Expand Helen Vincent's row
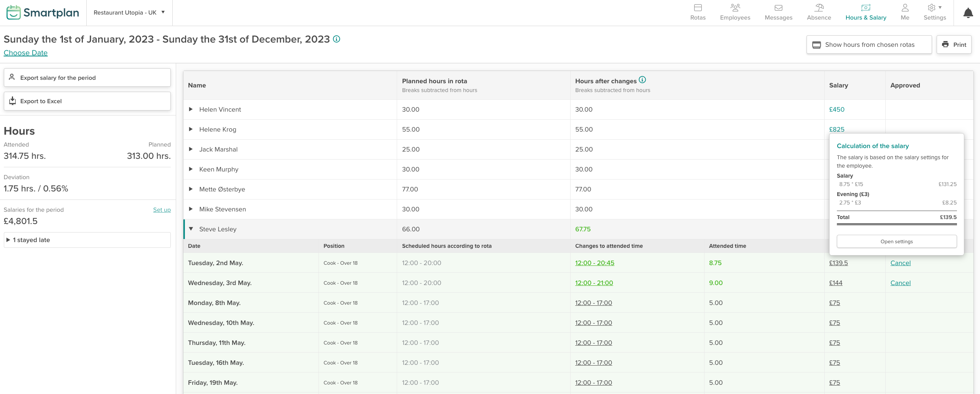Viewport: 980px width, 394px height. coord(191,109)
